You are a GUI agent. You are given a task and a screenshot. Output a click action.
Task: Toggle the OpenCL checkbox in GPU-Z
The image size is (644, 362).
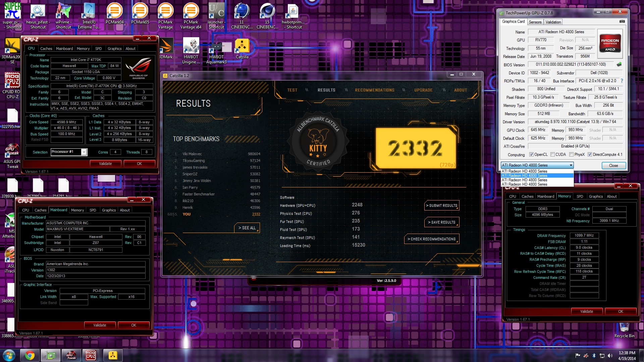[531, 155]
